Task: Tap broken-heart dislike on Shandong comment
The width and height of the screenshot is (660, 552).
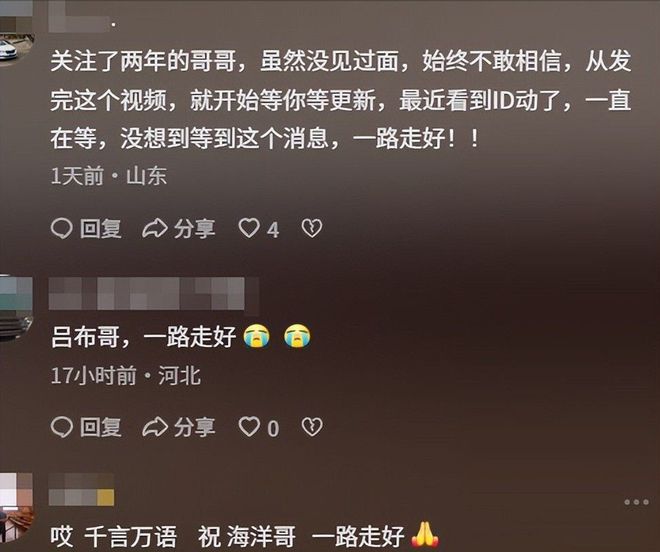Action: [x=312, y=228]
